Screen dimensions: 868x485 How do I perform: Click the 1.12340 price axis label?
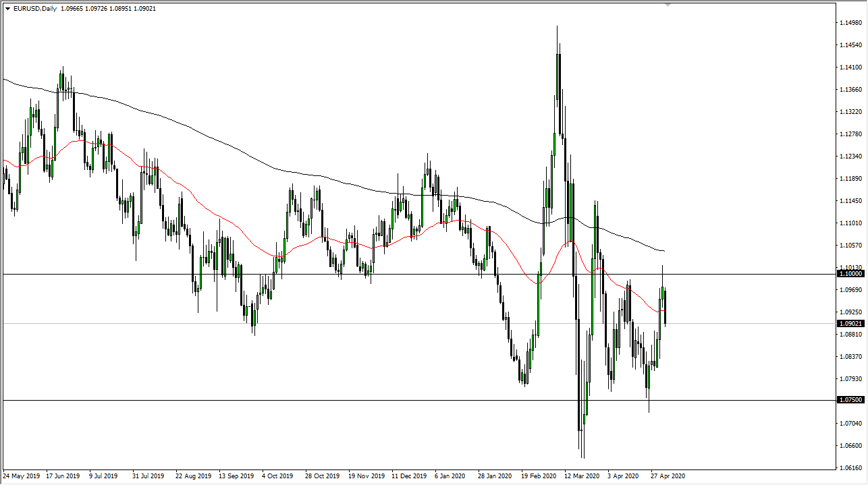(x=852, y=156)
